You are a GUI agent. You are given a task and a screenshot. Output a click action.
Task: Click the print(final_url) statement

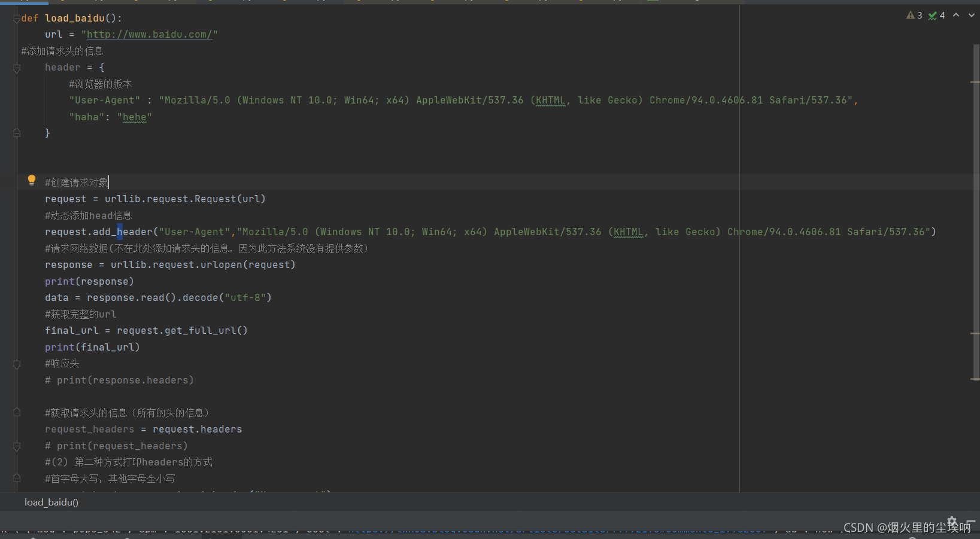point(92,347)
